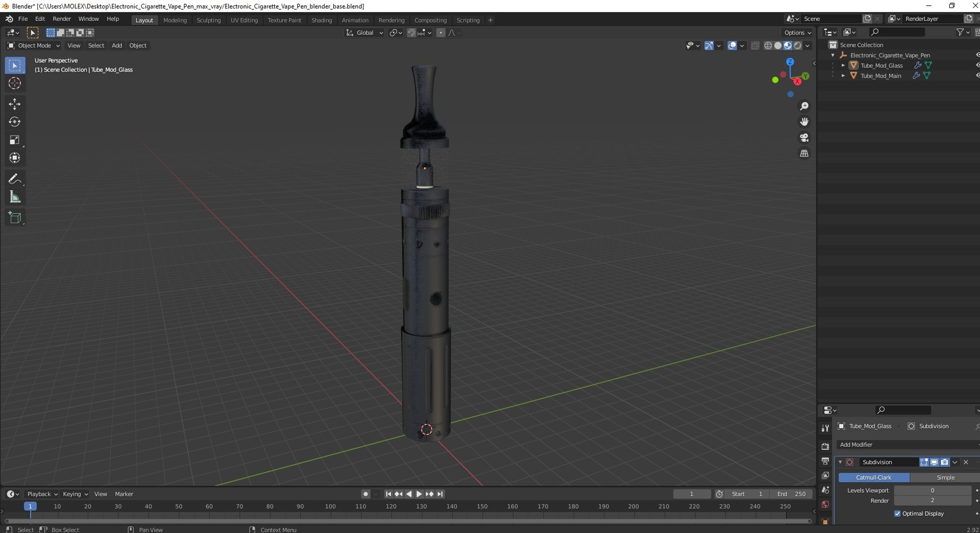Collapse the Subdivision modifier panel

click(841, 462)
